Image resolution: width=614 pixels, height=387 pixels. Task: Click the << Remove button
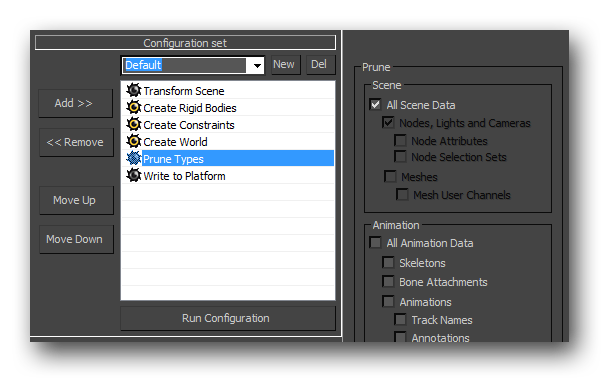click(x=76, y=142)
